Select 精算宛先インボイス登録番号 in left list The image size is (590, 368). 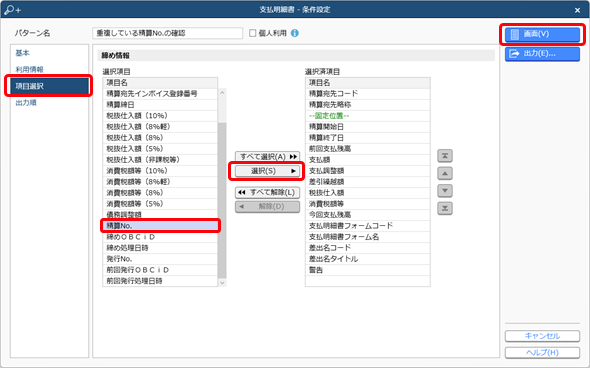pyautogui.click(x=160, y=93)
